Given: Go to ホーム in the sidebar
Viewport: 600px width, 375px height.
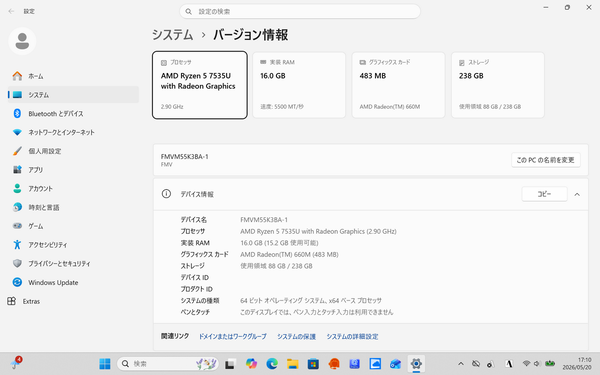Looking at the screenshot, I should coord(73,76).
